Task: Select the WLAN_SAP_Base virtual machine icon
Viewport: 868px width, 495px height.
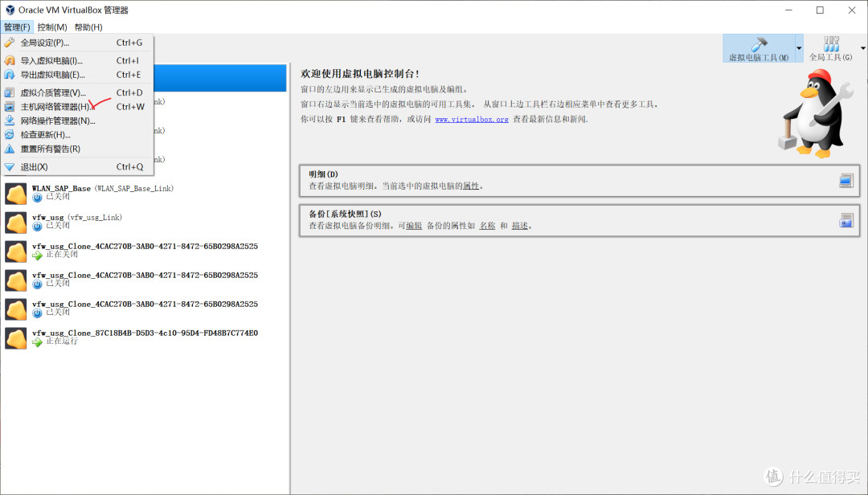Action: click(16, 194)
